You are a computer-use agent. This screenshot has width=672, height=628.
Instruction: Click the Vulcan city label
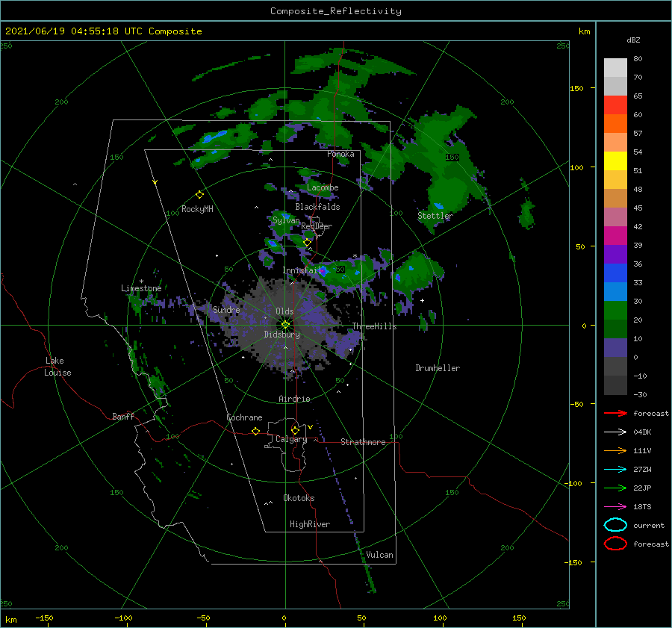pos(380,555)
